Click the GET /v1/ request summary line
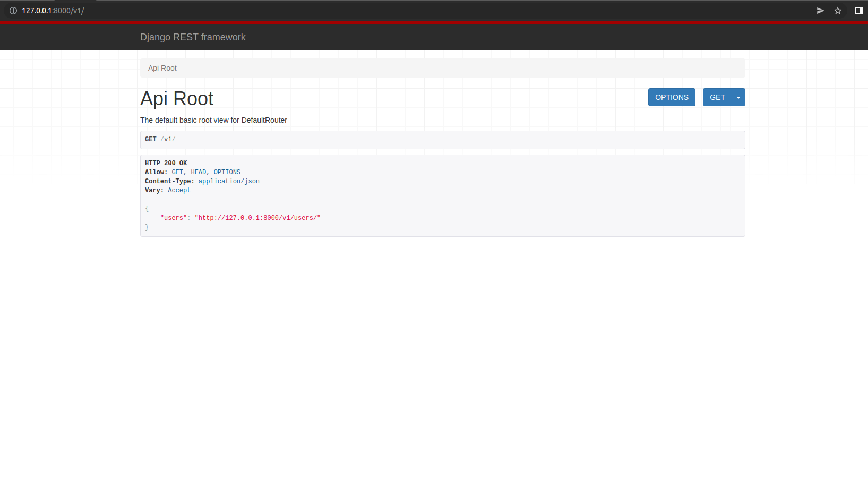The width and height of the screenshot is (868, 478). pos(160,139)
